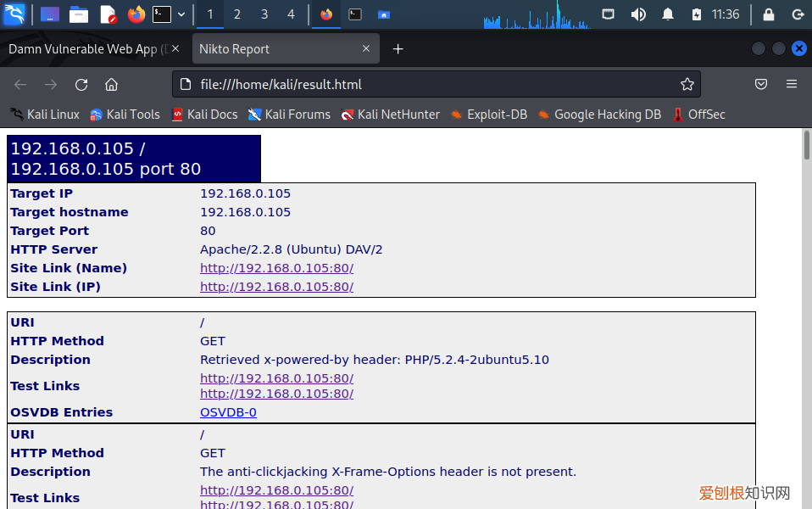Viewport: 812px width, 509px height.
Task: Open the notifications bell icon
Action: pyautogui.click(x=668, y=14)
